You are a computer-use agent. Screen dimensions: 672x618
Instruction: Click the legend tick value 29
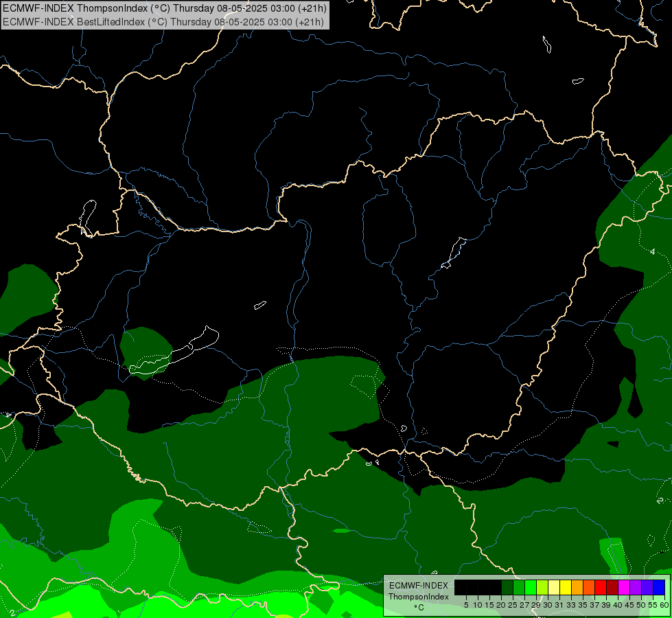click(x=535, y=605)
